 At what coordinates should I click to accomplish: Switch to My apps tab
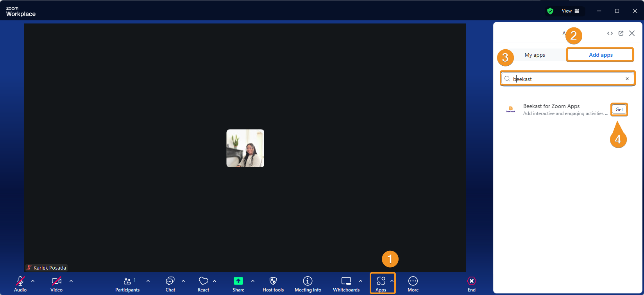pyautogui.click(x=535, y=55)
